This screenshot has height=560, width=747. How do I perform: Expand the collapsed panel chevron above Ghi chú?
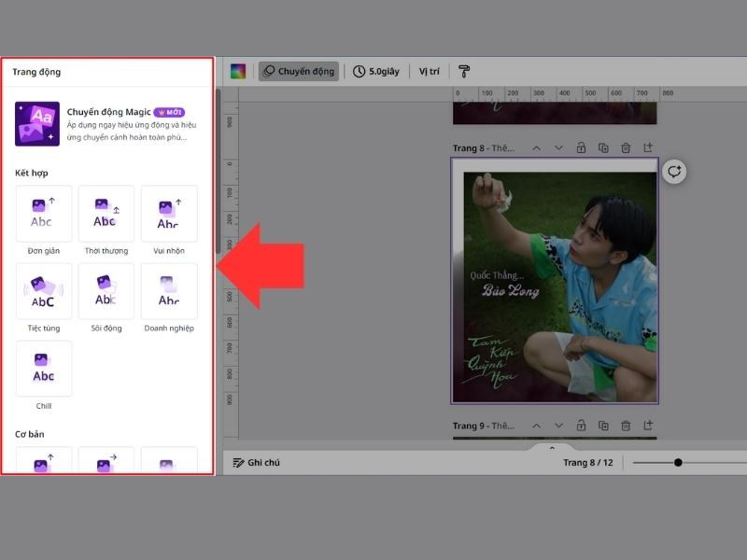pyautogui.click(x=552, y=447)
